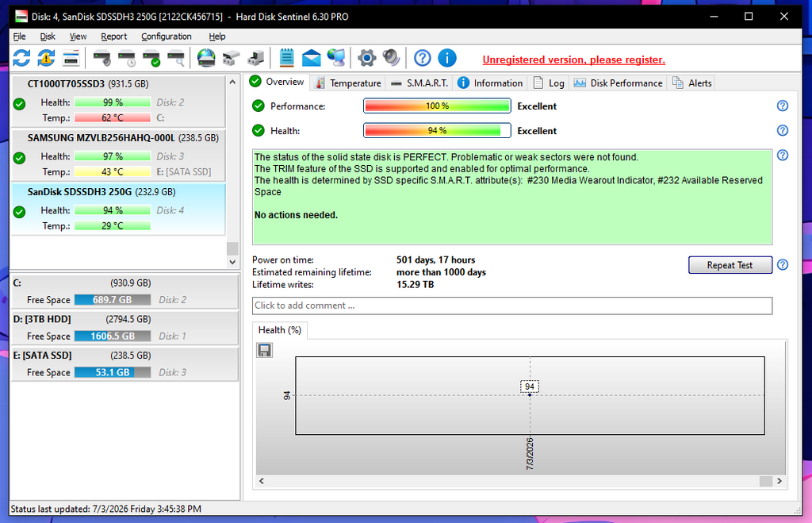Image resolution: width=812 pixels, height=523 pixels.
Task: Open the View menu
Action: [x=78, y=37]
